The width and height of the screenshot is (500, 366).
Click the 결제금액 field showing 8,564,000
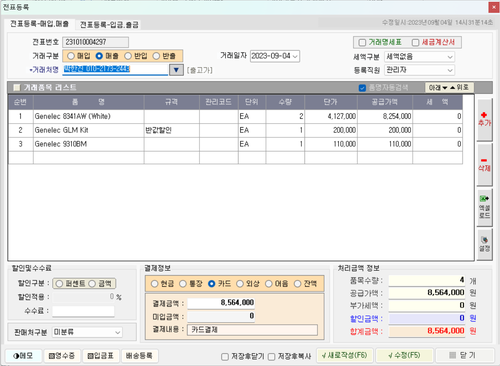coord(221,303)
